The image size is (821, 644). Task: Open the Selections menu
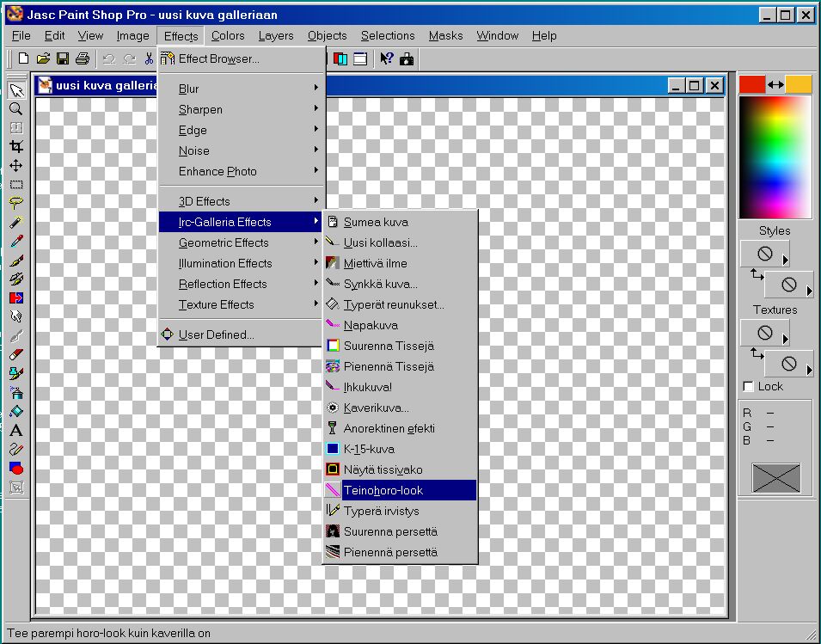[x=388, y=35]
